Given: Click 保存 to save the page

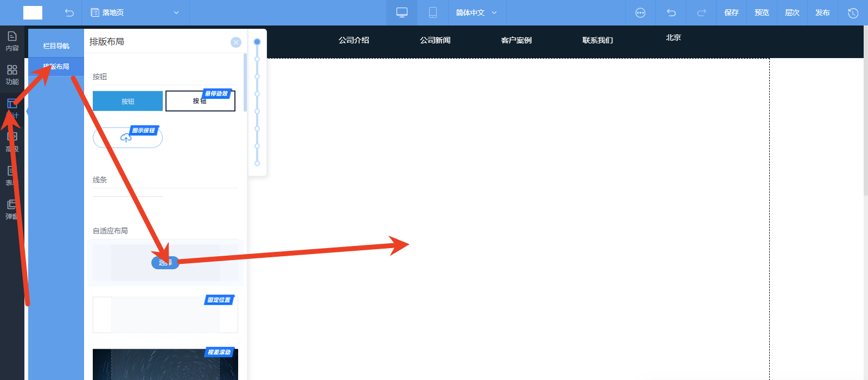Looking at the screenshot, I should [731, 12].
